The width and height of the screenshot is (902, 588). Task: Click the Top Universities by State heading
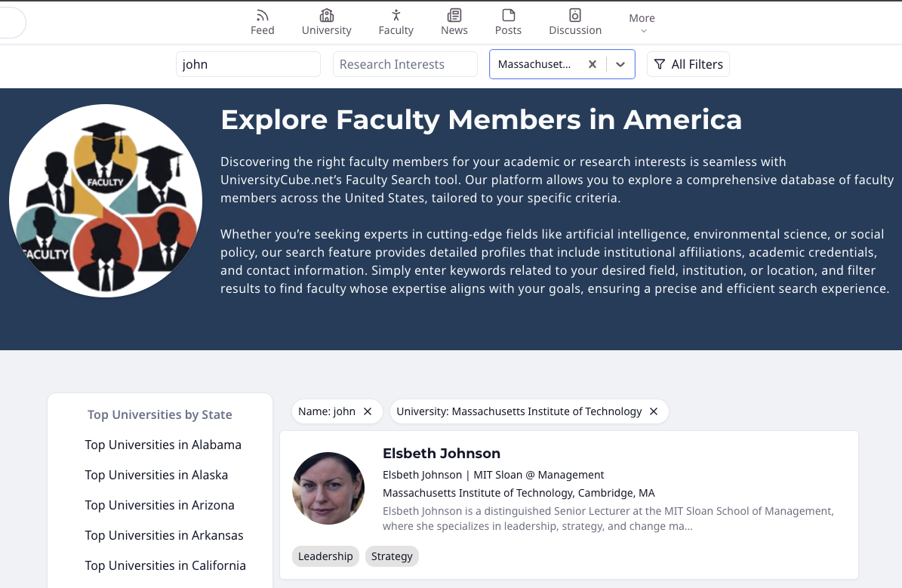(160, 415)
